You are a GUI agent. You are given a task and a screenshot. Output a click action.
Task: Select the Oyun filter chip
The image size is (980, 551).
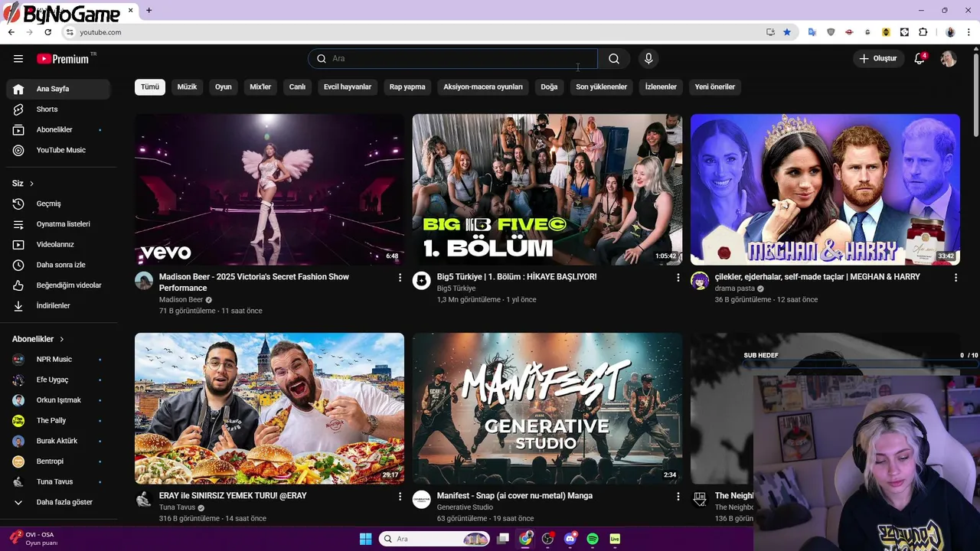[224, 87]
